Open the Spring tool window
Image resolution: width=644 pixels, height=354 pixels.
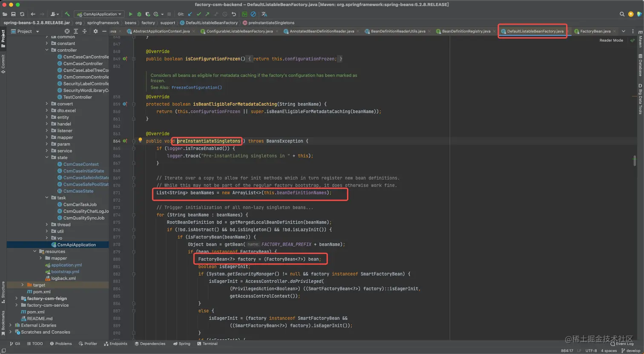[182, 344]
